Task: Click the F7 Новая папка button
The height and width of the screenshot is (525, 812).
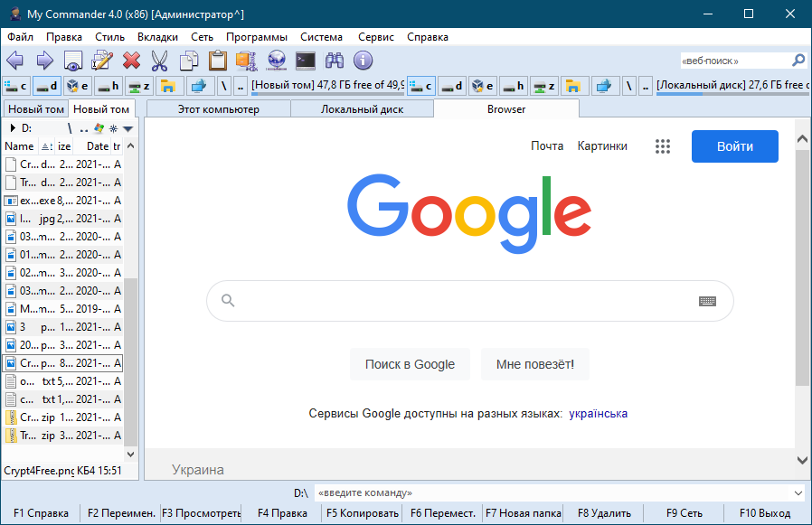Action: (x=523, y=513)
